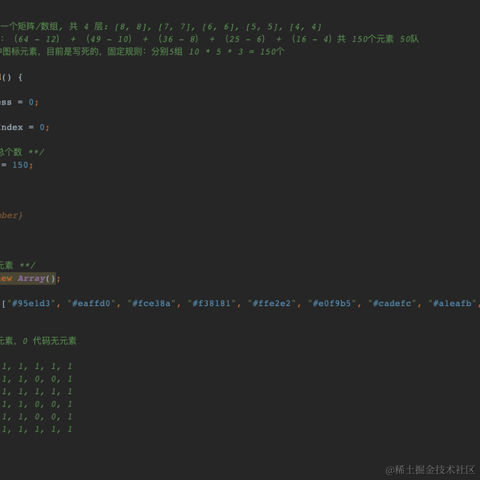Click the first row of the matrix comment

(37, 366)
